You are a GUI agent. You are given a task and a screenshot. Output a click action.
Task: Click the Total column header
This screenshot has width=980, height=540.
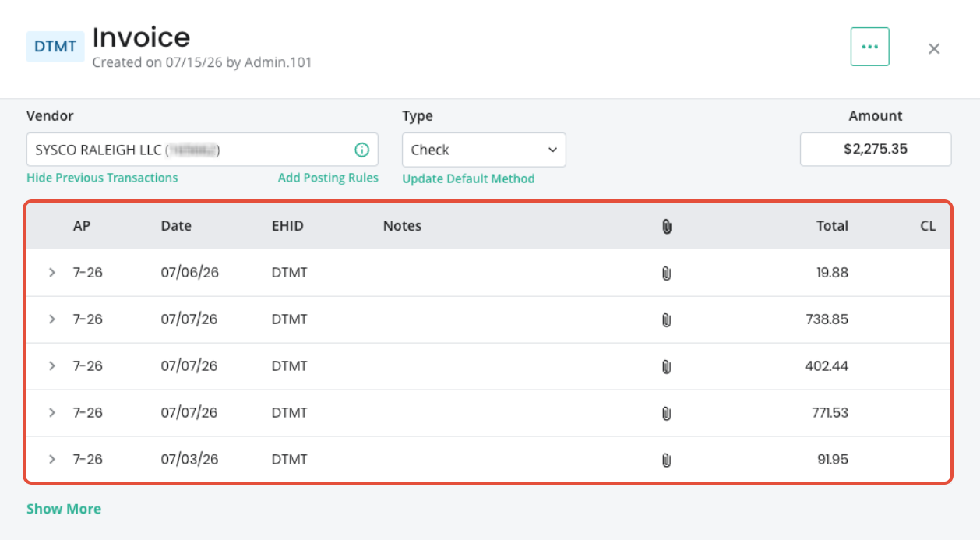point(832,226)
